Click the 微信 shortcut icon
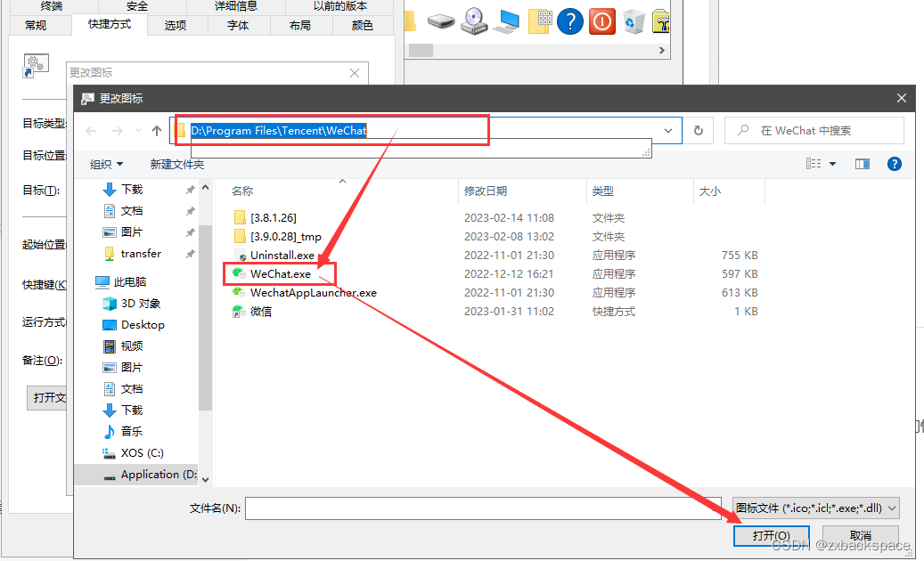Viewport: 924px width, 561px height. click(239, 312)
